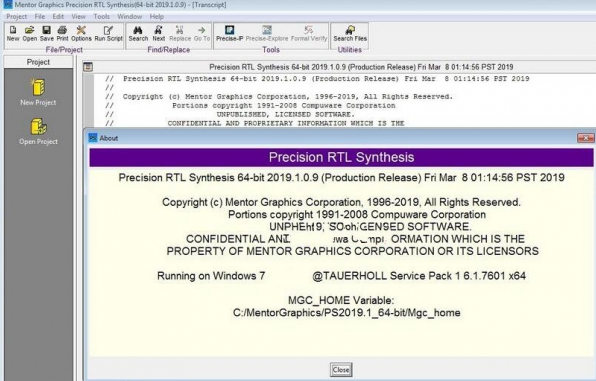The image size is (596, 381).
Task: Open the Edit menu
Action: (58, 17)
